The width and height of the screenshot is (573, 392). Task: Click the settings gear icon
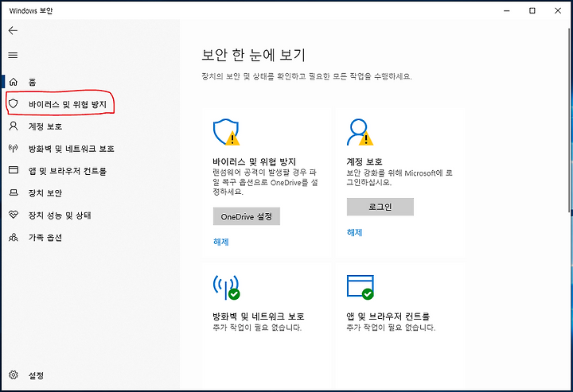tap(14, 375)
